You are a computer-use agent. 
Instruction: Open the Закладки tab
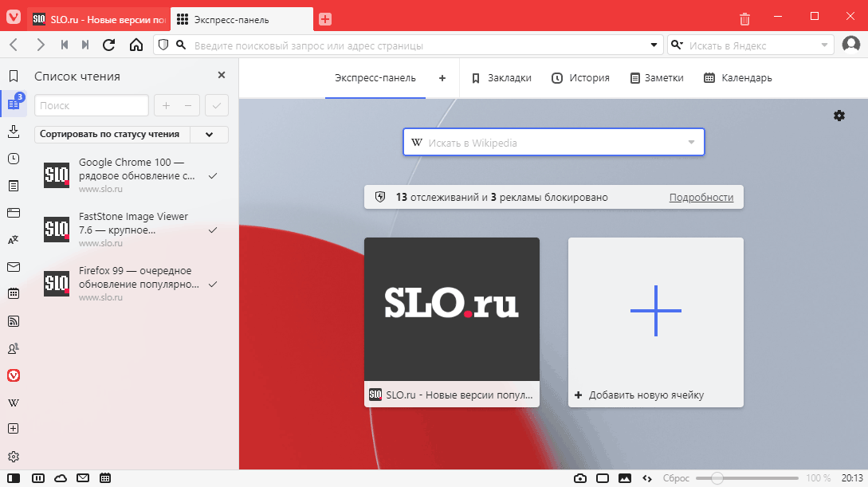click(501, 78)
